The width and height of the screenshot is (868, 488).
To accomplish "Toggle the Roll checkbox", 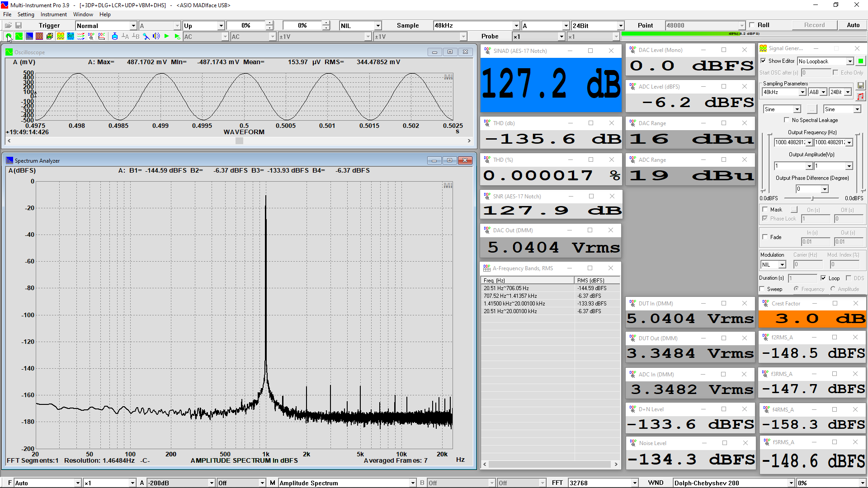I will [x=752, y=25].
